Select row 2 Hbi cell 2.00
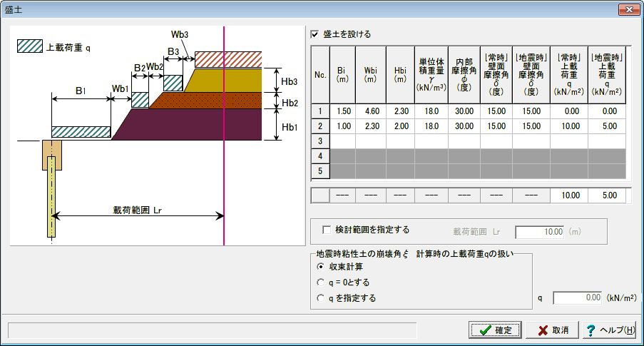 (x=400, y=126)
